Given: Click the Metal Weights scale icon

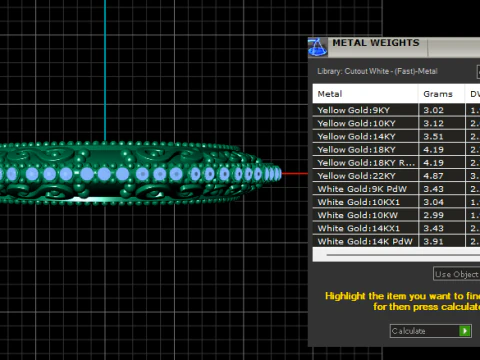Looking at the screenshot, I should [x=318, y=47].
